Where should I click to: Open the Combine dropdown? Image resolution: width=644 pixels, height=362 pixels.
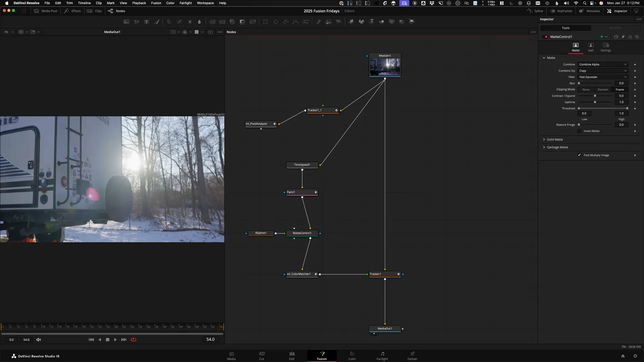pyautogui.click(x=603, y=64)
